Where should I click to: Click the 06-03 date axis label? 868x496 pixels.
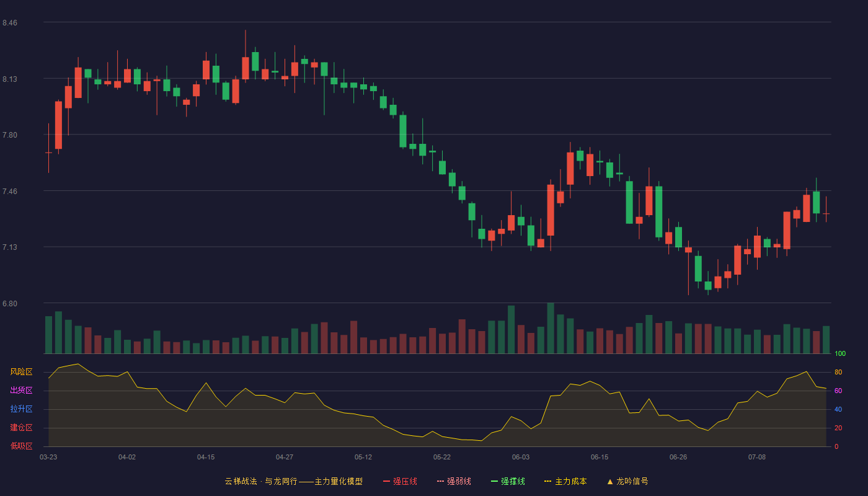(521, 457)
